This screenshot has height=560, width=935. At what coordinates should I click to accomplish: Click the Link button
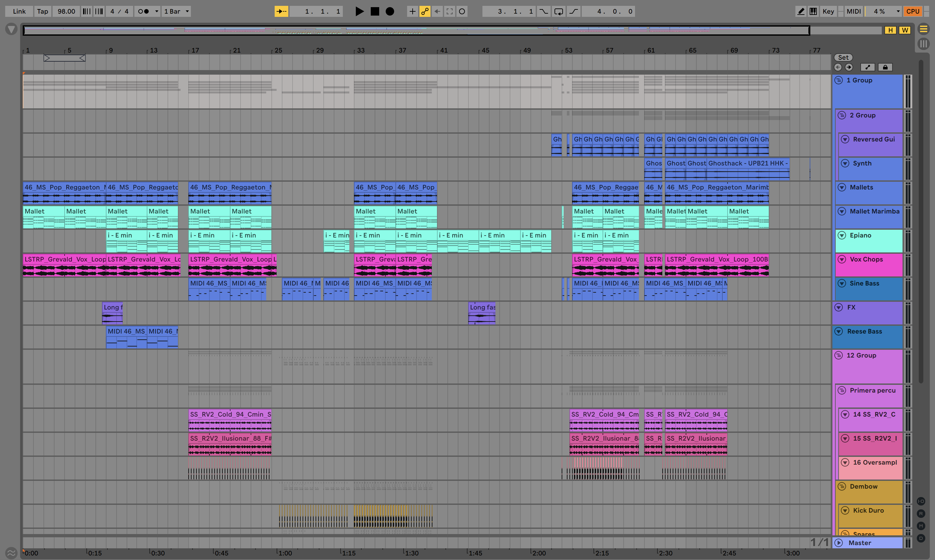(19, 11)
